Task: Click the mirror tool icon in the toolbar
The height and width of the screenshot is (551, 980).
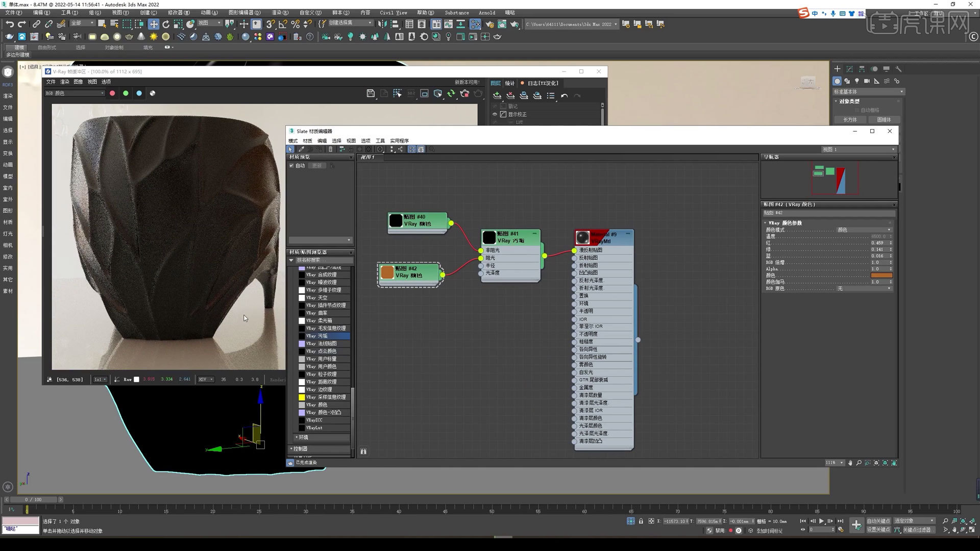Action: [383, 23]
